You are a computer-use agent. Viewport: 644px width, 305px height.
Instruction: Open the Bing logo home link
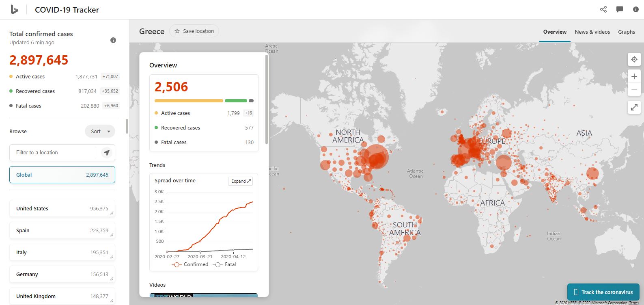14,10
